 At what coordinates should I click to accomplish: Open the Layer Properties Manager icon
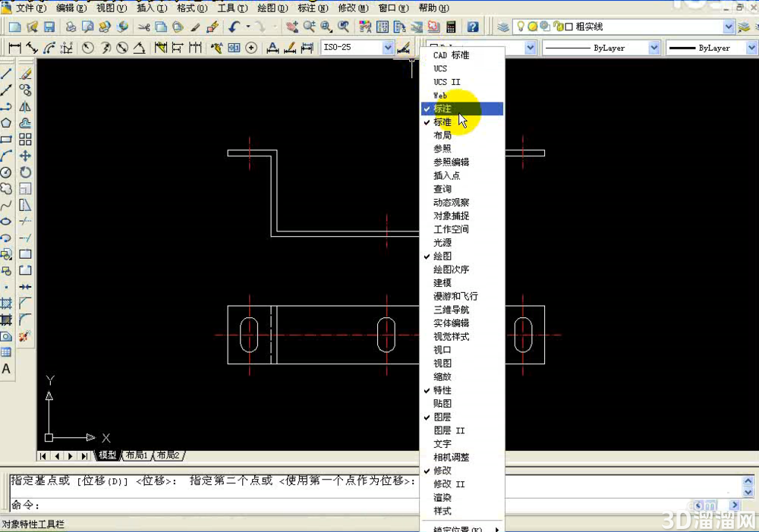tap(503, 27)
